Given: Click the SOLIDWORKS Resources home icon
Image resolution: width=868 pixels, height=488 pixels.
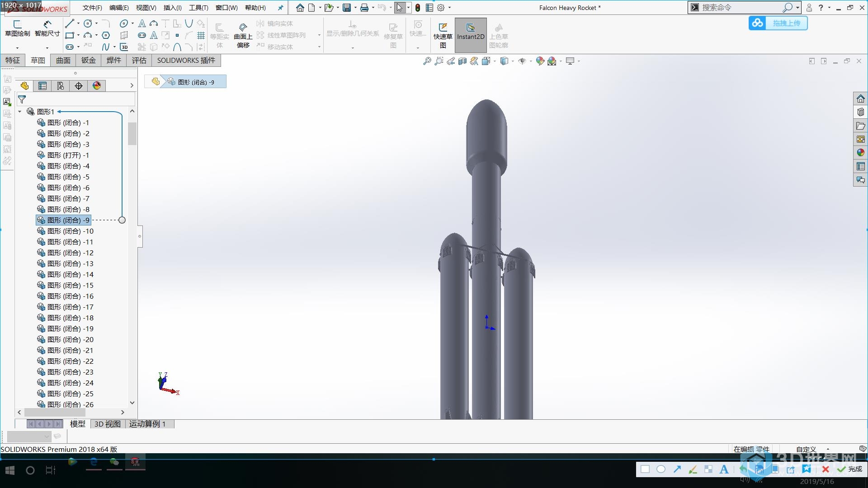Looking at the screenshot, I should 860,99.
